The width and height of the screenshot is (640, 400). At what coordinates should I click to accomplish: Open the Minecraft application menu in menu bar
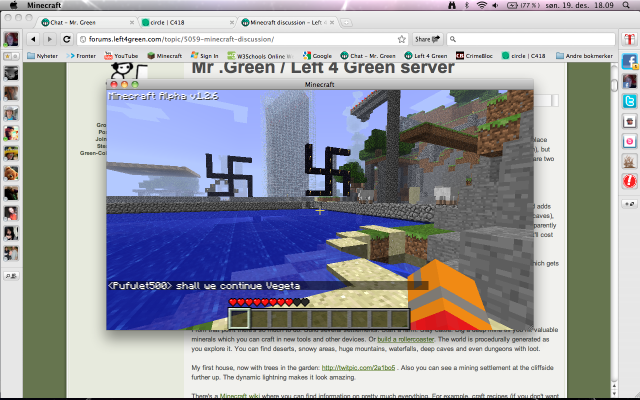point(44,5)
